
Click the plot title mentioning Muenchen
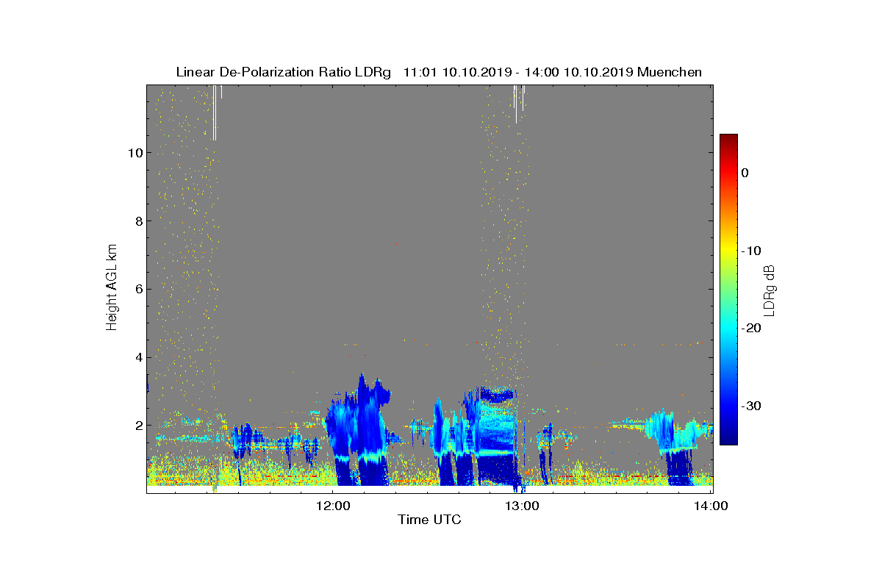click(439, 72)
